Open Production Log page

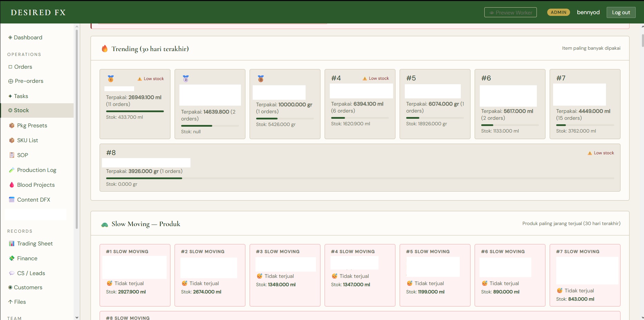point(37,170)
